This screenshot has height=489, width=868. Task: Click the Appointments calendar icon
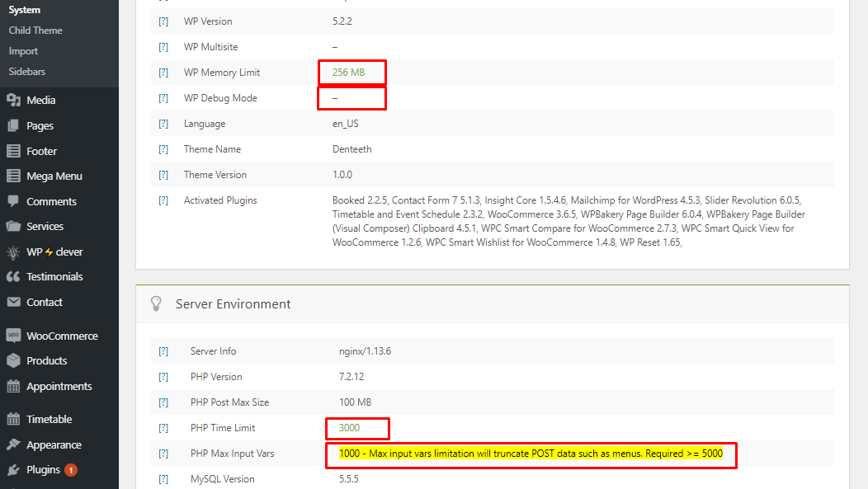tap(13, 386)
